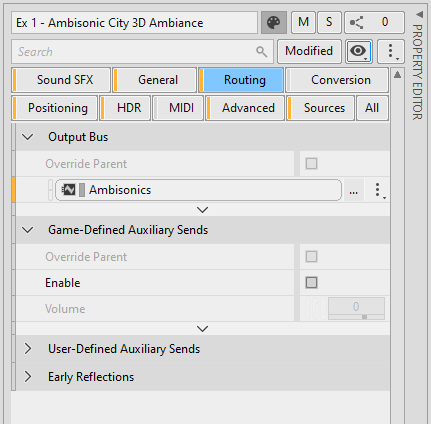Browse output bus with ellipsis button

point(354,190)
